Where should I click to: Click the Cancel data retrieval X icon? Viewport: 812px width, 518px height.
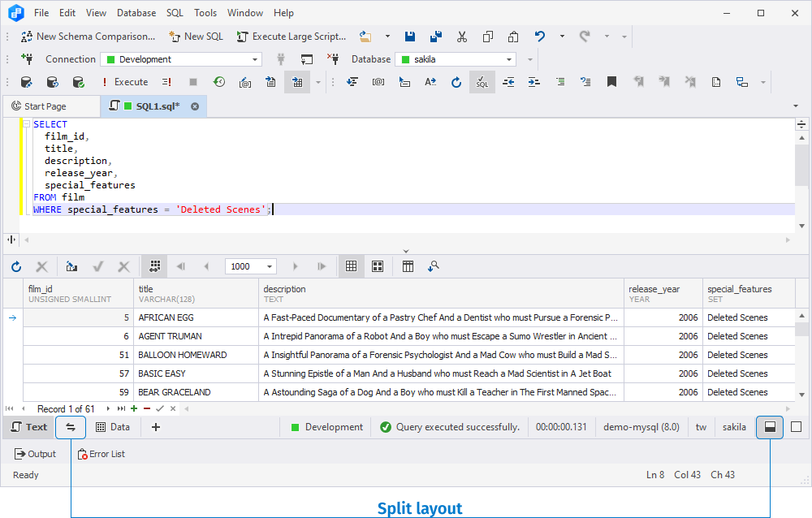(x=42, y=266)
